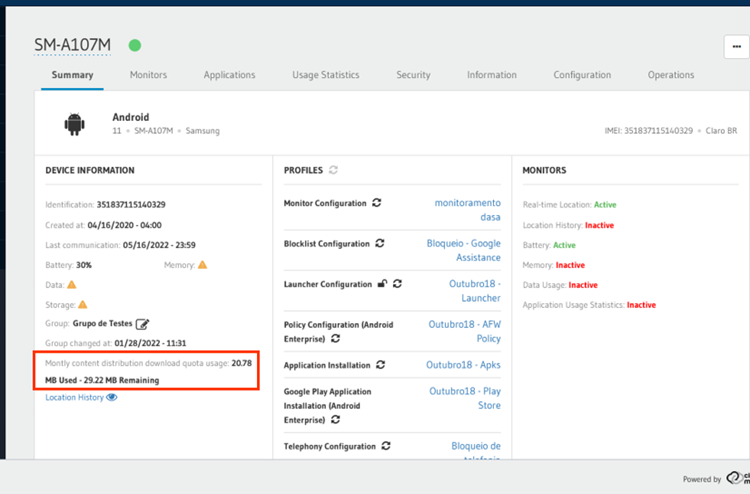Click Location History Inactive status in Monitors
Screen dimensions: 750x494
tap(599, 225)
